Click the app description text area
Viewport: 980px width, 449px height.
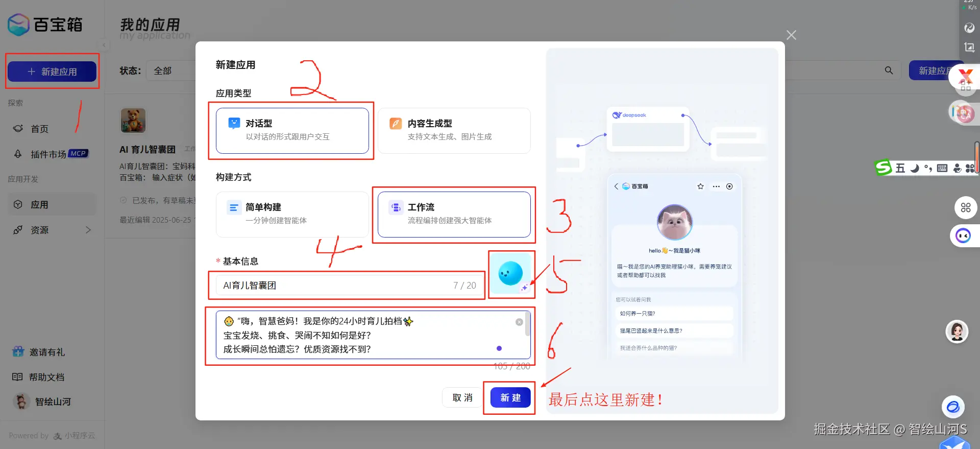click(373, 335)
